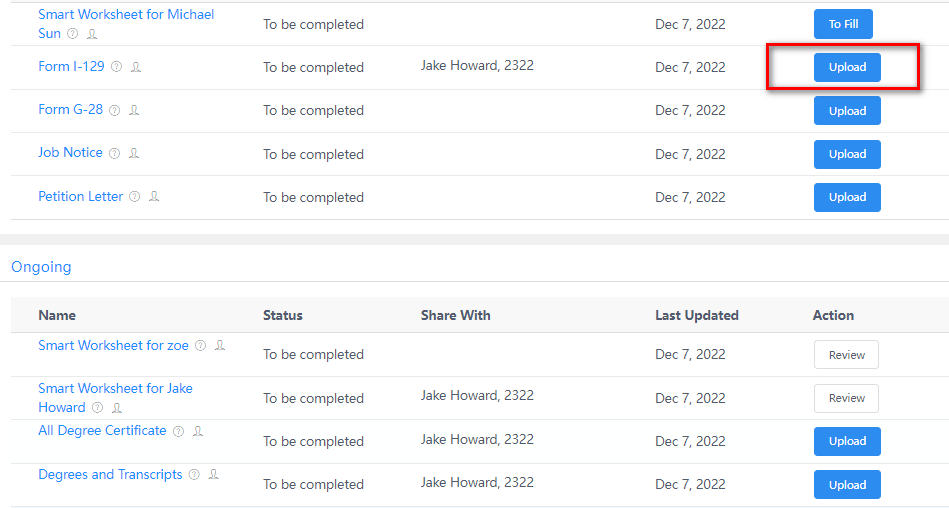Viewport: 949px width, 508px height.
Task: Click person icon beside Degrees and Transcripts
Action: 214,475
